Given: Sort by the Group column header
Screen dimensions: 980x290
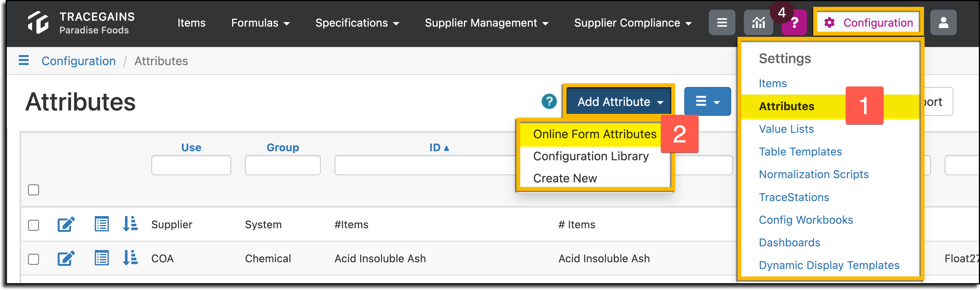Looking at the screenshot, I should coord(282,147).
